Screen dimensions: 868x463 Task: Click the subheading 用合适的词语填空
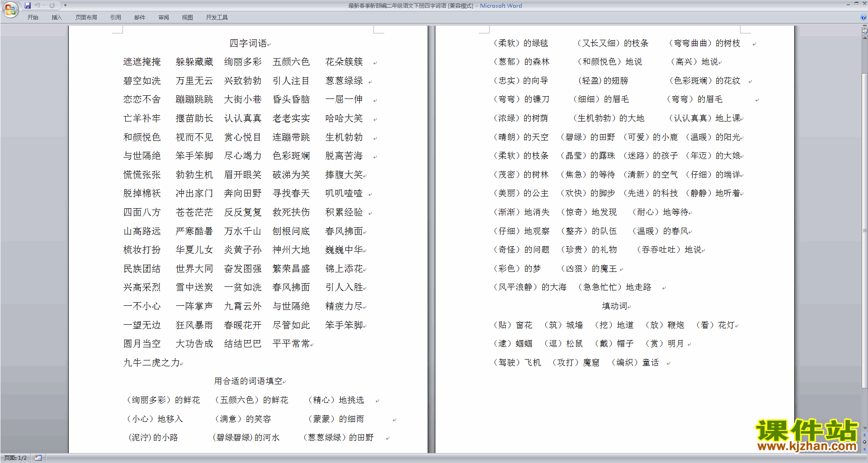coord(248,381)
